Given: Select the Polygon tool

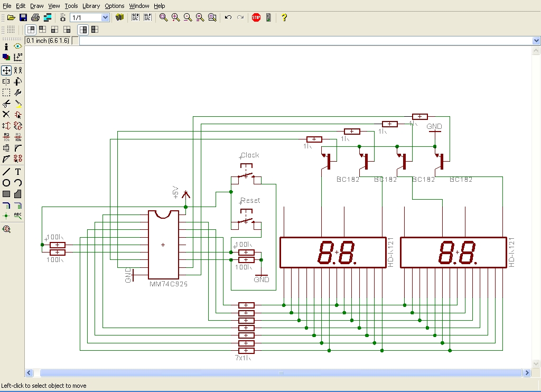Looking at the screenshot, I should coord(18,193).
